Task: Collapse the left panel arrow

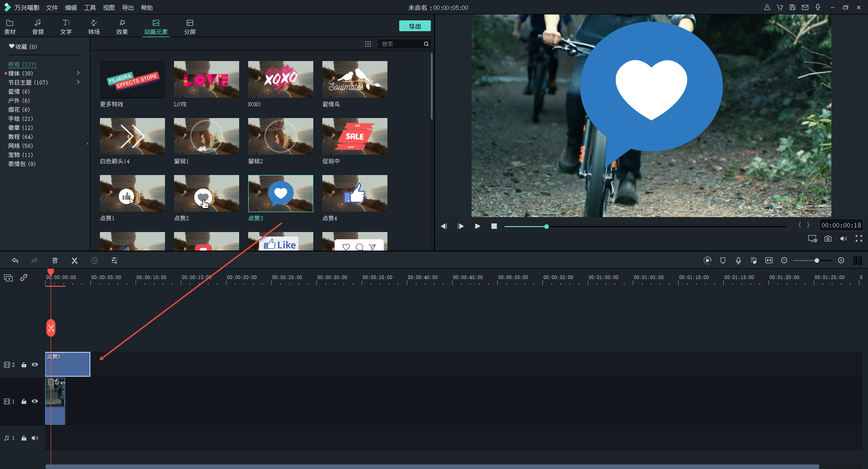Action: tap(87, 144)
